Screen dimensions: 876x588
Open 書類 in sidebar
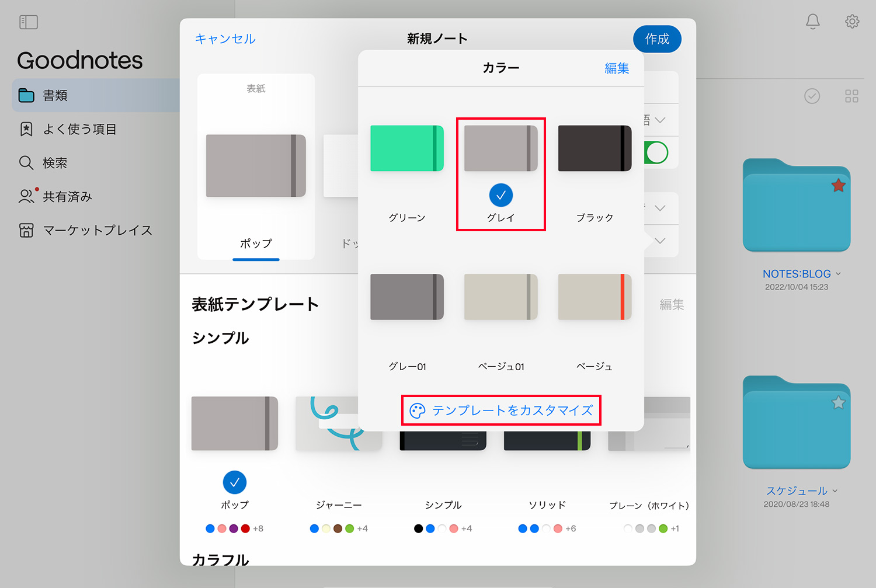coord(96,95)
